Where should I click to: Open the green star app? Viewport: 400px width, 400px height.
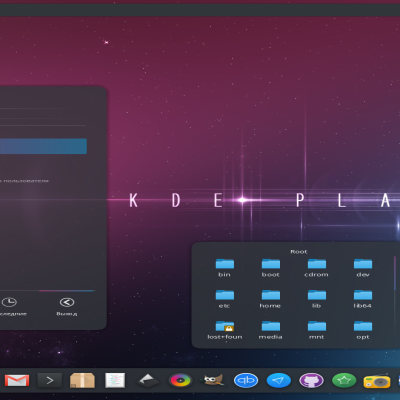[x=344, y=380]
